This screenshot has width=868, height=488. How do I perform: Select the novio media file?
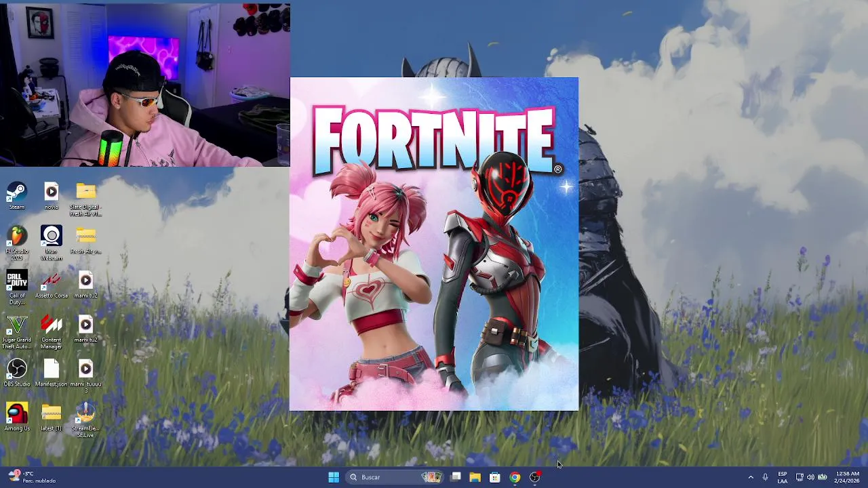[x=52, y=196]
